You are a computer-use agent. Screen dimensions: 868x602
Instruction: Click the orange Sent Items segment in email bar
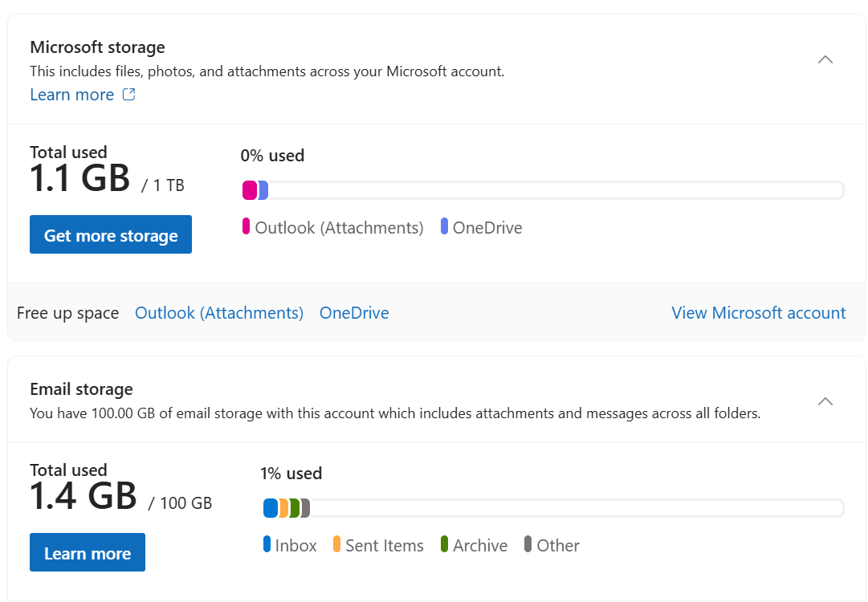pos(283,508)
